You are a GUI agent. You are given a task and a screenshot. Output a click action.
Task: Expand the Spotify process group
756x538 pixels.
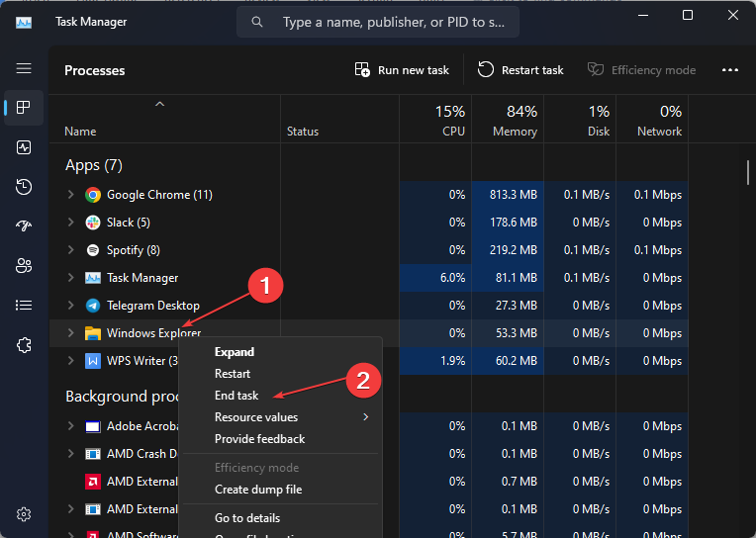[x=70, y=250]
